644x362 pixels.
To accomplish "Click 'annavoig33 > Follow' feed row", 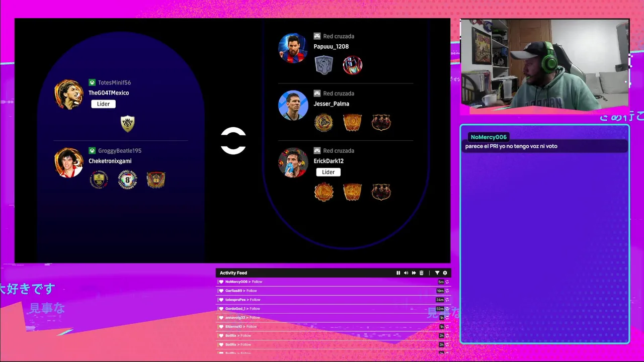I will pyautogui.click(x=333, y=318).
